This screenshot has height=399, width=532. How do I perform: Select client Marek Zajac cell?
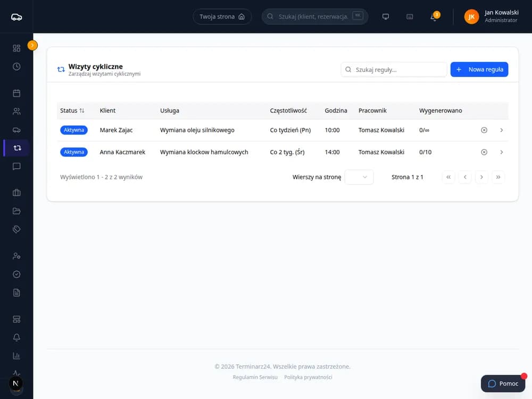116,130
